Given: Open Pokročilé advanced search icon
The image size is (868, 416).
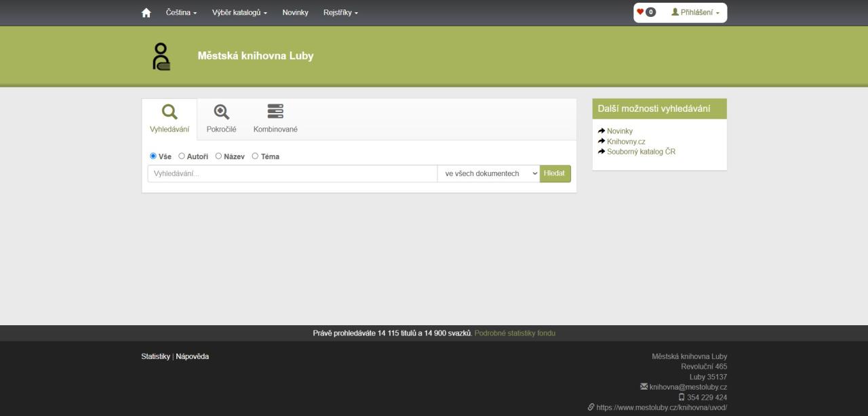Looking at the screenshot, I should point(221,112).
